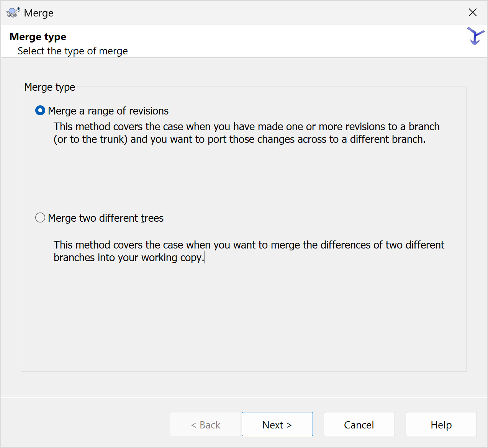Image resolution: width=488 pixels, height=448 pixels.
Task: Cancel the merge dialog
Action: tap(359, 424)
